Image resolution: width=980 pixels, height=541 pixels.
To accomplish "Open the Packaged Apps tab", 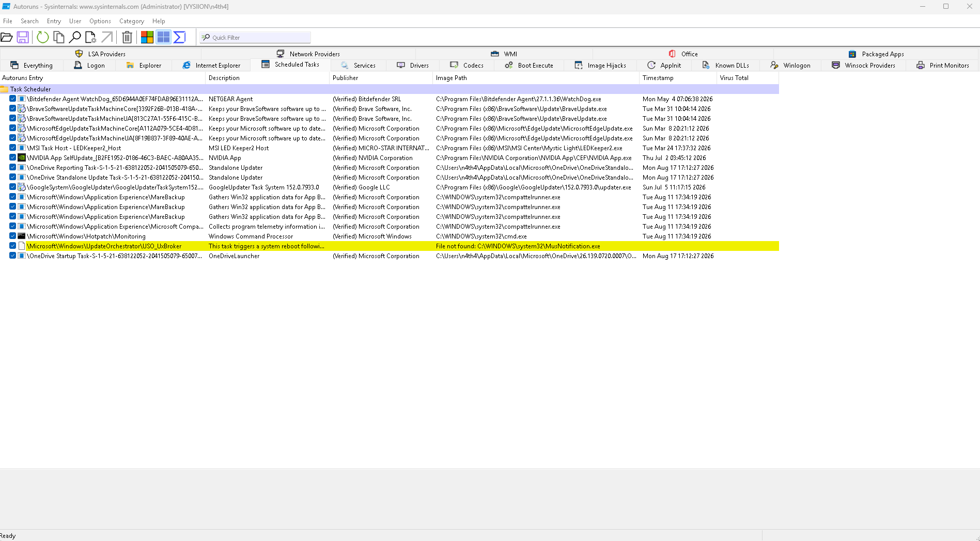I will 876,54.
